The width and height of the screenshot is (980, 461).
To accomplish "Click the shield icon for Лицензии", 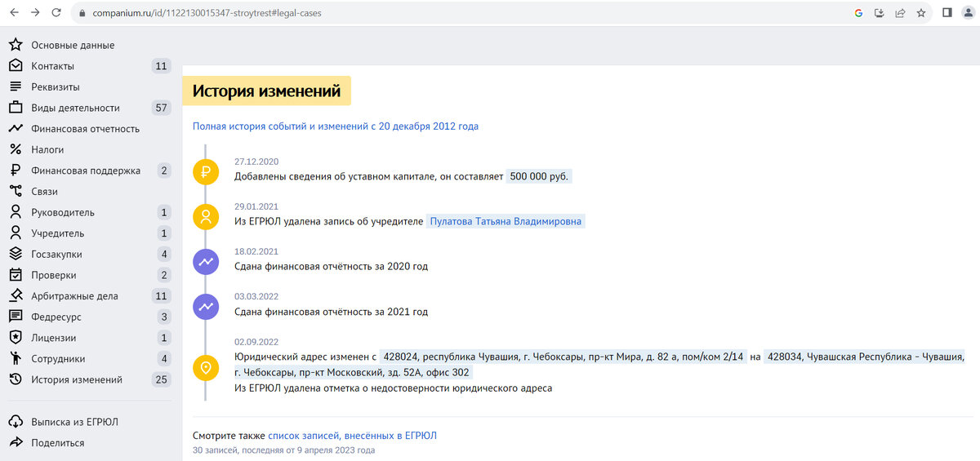I will coord(15,337).
